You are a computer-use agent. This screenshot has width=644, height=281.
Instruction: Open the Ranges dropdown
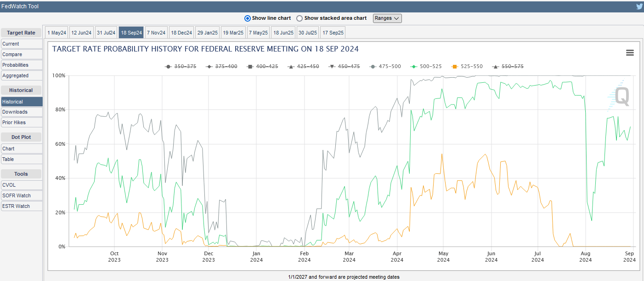388,18
